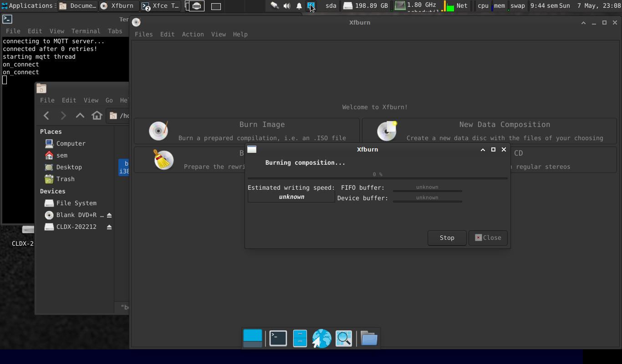Roll up the Xfburn burning dialog window
The image size is (622, 364).
point(483,150)
